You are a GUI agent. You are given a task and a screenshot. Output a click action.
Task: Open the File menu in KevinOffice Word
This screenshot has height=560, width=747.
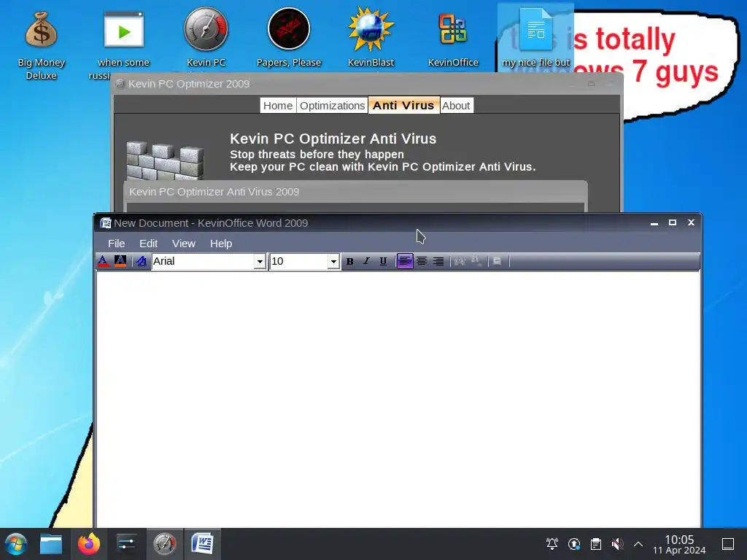tap(116, 244)
